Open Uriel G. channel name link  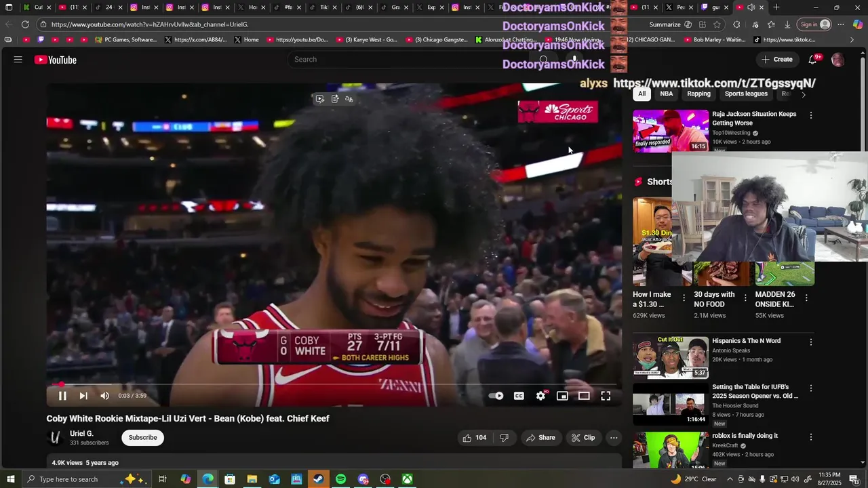(81, 434)
